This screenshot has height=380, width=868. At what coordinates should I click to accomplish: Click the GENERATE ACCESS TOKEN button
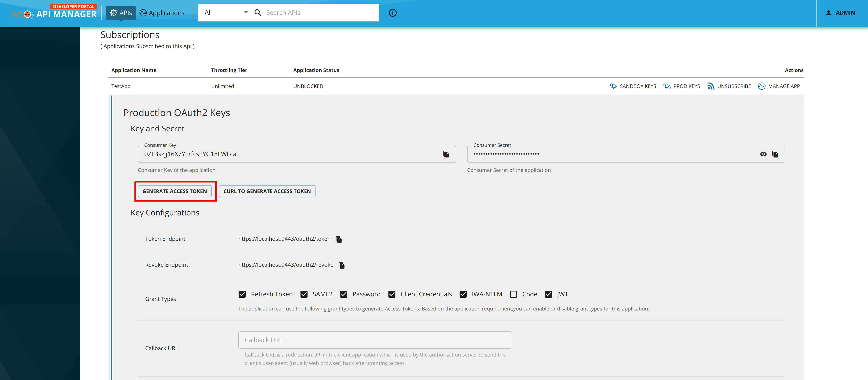(x=175, y=191)
